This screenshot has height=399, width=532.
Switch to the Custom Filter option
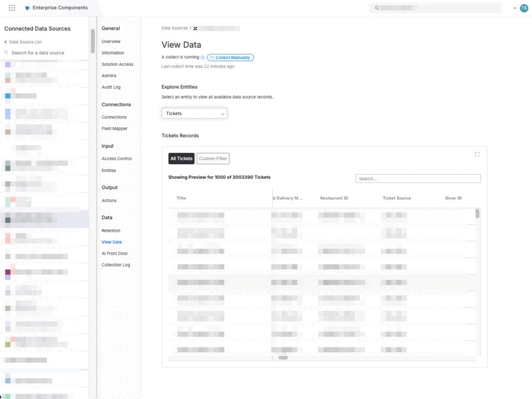[x=212, y=158]
